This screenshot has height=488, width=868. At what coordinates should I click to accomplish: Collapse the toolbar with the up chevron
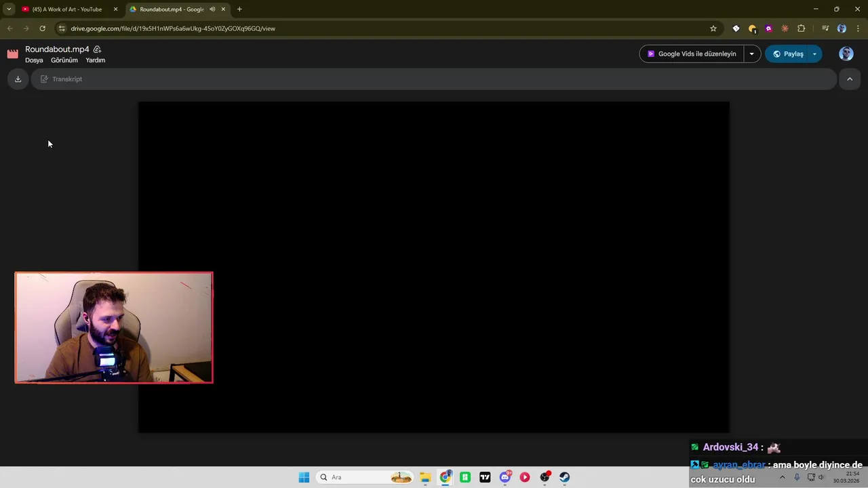(849, 79)
